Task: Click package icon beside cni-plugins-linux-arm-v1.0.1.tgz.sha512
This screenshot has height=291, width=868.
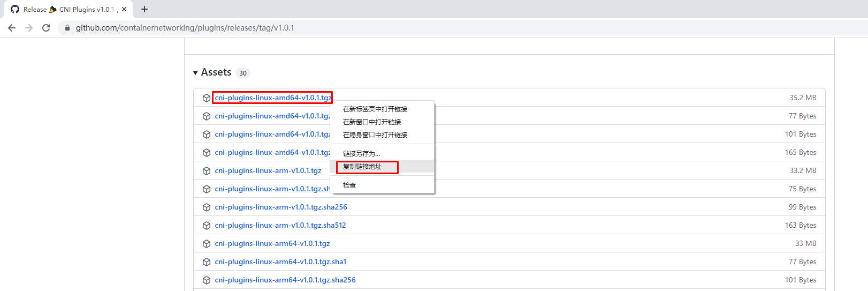Action: click(x=207, y=226)
